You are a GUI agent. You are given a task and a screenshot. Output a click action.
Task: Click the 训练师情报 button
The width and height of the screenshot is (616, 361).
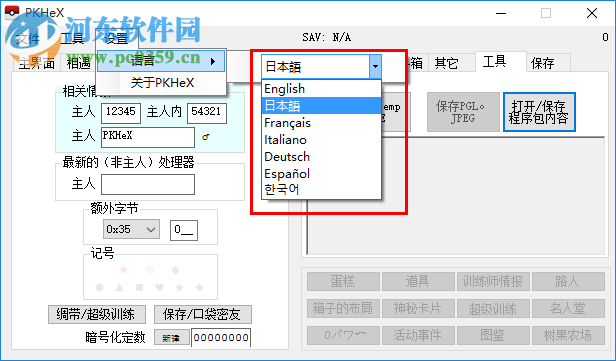click(x=493, y=281)
